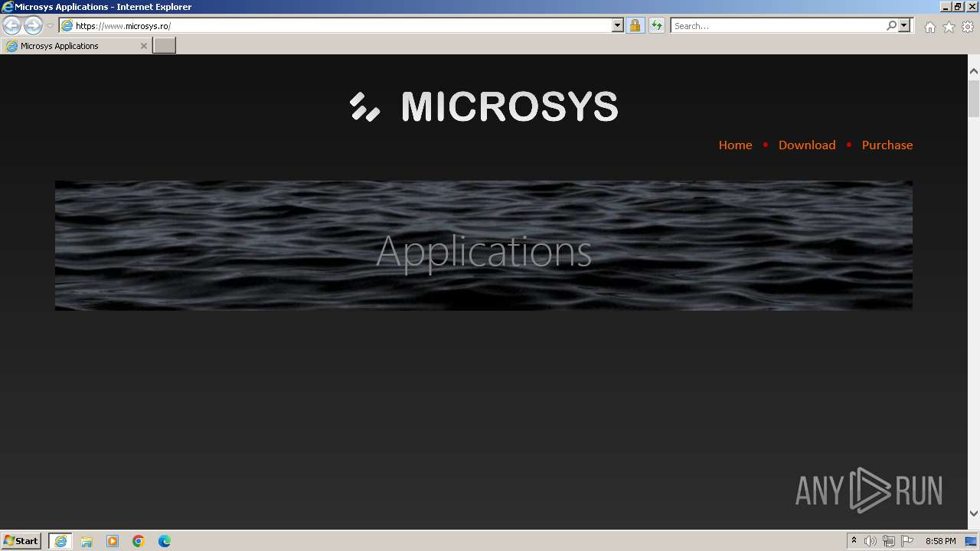Open the Windows Start menu

point(21,540)
